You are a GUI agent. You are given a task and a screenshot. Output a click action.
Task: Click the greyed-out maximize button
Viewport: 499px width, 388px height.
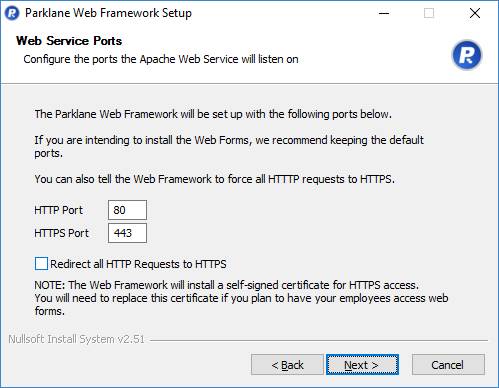click(429, 13)
